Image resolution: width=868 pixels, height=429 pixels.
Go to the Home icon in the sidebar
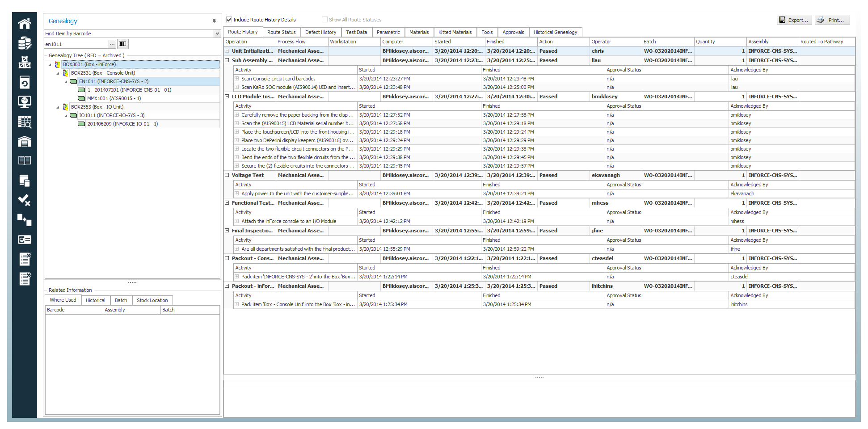click(x=25, y=23)
